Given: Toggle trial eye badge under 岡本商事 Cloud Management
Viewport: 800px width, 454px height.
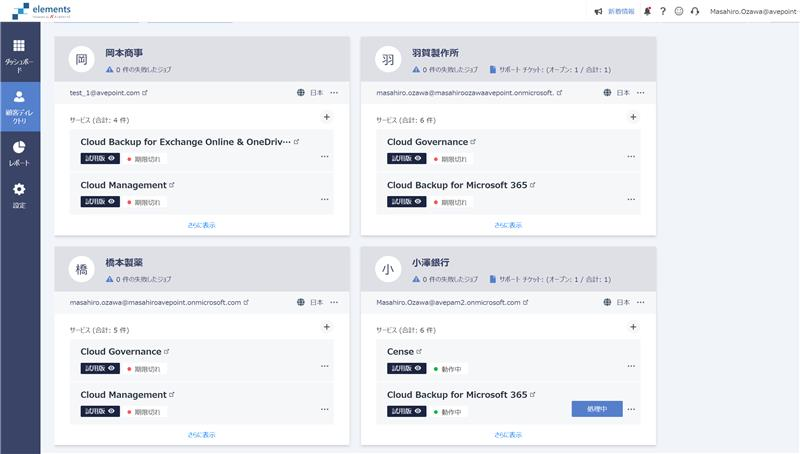Looking at the screenshot, I should pos(100,202).
